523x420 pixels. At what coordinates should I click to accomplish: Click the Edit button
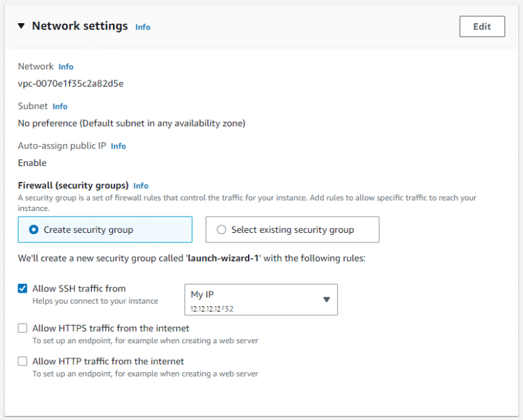coord(481,27)
